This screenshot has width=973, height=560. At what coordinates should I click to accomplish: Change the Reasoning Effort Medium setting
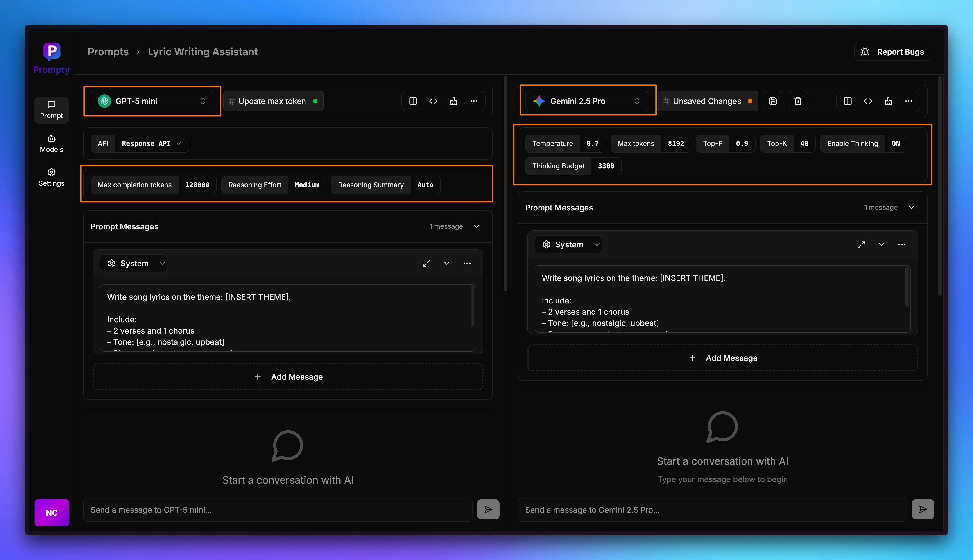pyautogui.click(x=307, y=185)
